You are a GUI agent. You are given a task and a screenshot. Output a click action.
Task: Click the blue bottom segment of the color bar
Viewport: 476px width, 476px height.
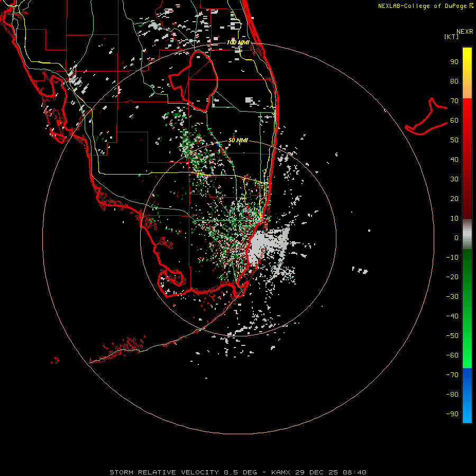coord(467,396)
